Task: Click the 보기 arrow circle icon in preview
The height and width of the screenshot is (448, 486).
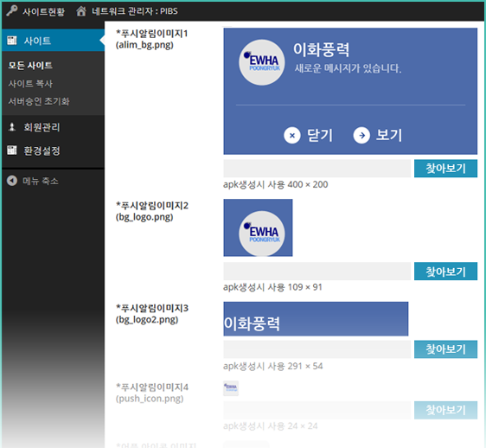Action: coord(361,135)
